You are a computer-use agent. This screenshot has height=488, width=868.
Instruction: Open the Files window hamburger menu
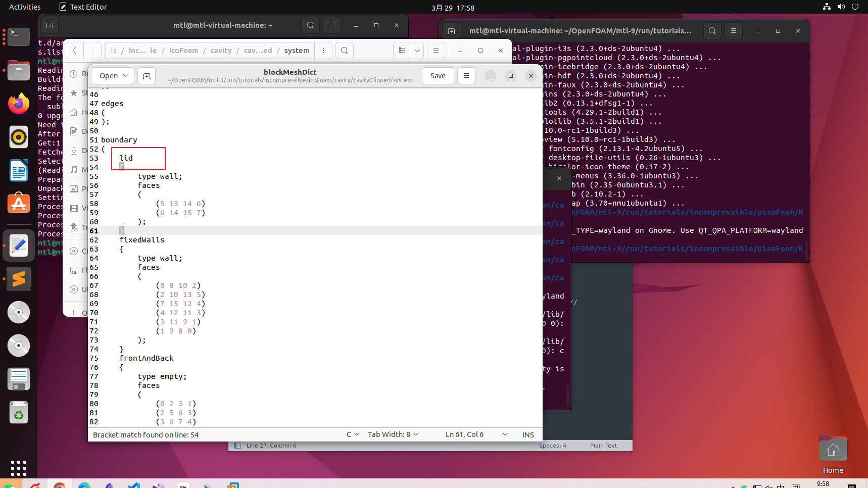click(436, 51)
